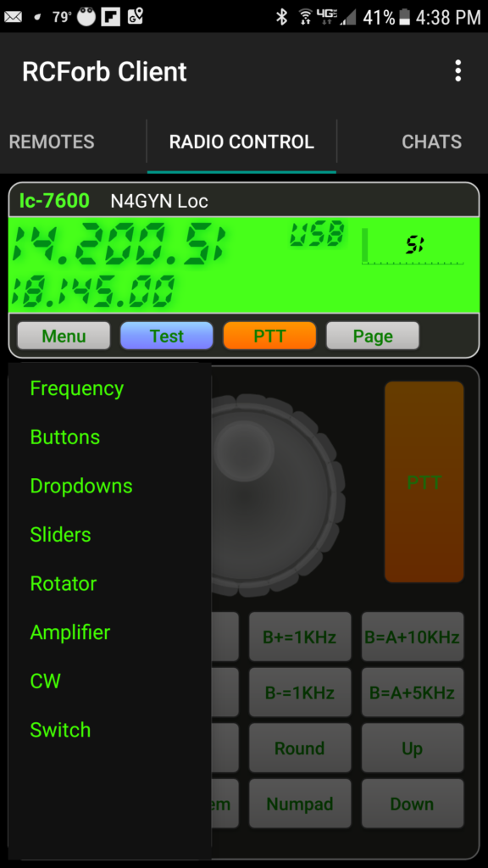Tap the Wi-Fi status icon
Screen dimensions: 488x868
(x=305, y=17)
